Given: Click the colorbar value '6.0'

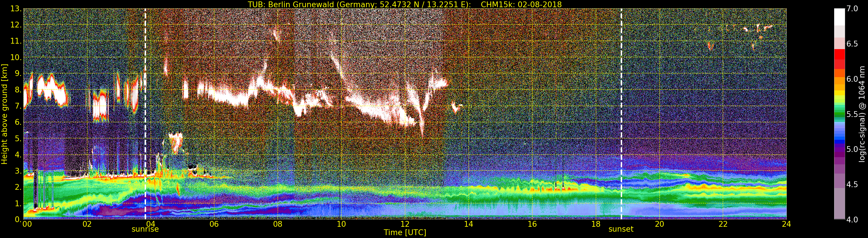Looking at the screenshot, I should pos(852,79).
